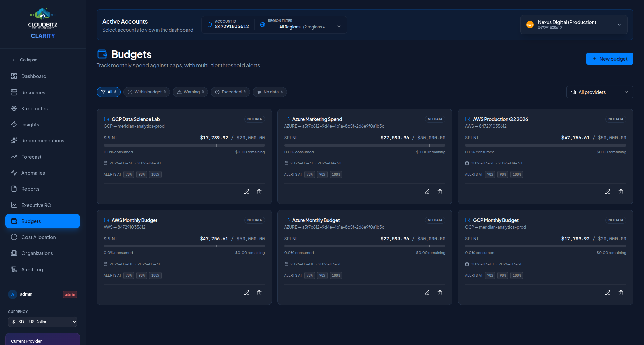Image resolution: width=644 pixels, height=345 pixels.
Task: Click the Azure Marketing Spend title
Action: tap(317, 119)
